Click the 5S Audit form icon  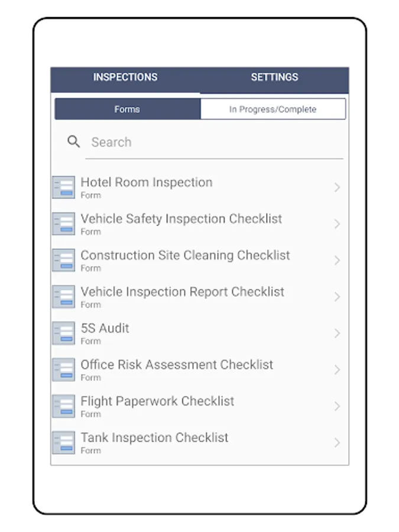tap(63, 333)
